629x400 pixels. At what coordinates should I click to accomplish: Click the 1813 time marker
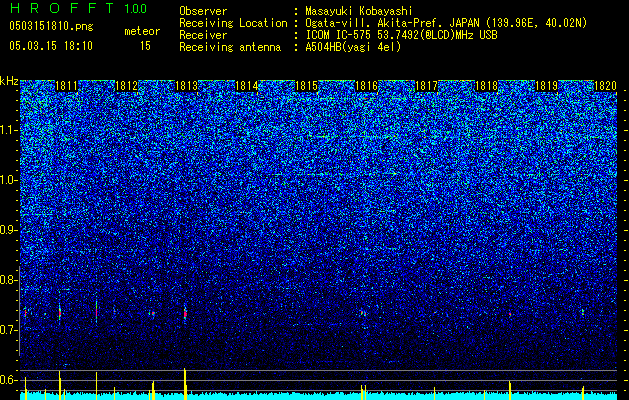coord(187,86)
